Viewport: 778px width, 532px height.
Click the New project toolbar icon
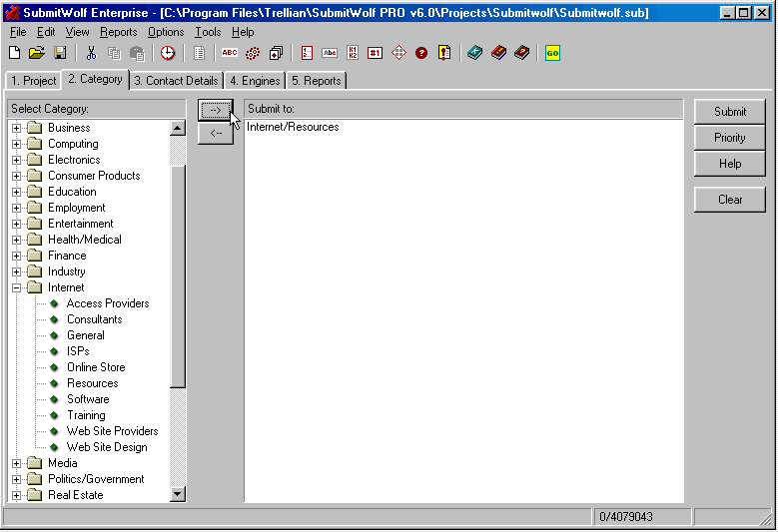(14, 53)
